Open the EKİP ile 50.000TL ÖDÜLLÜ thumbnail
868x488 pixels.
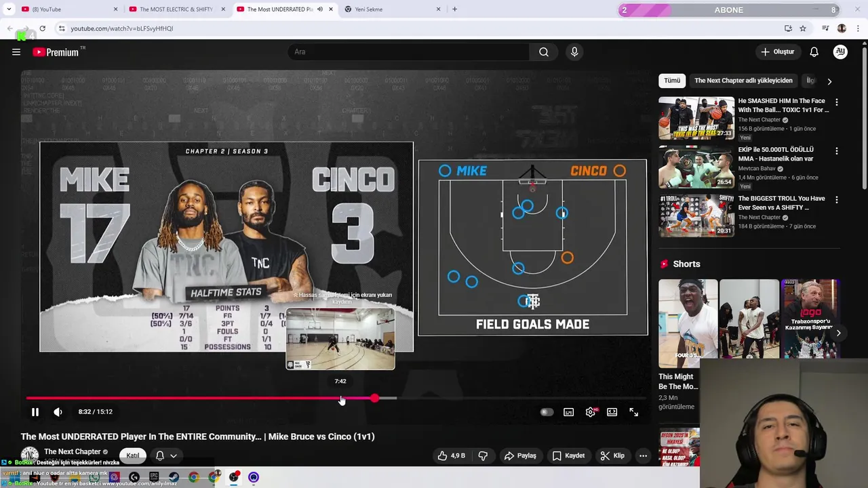pos(696,167)
